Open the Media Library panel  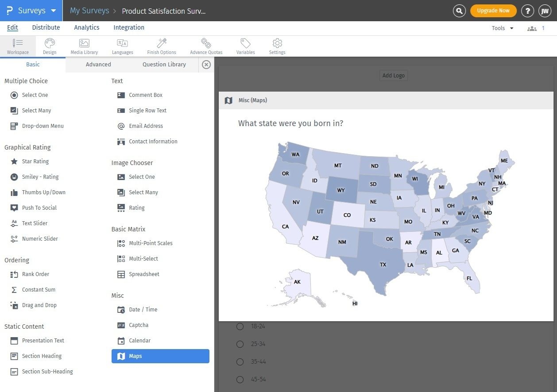84,46
